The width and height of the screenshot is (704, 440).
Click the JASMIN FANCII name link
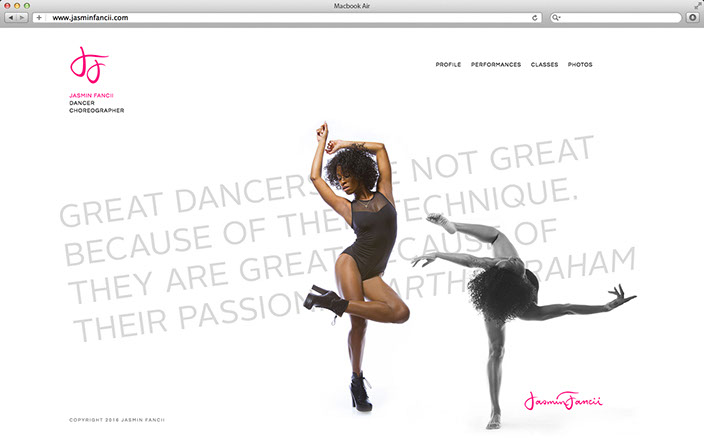pyautogui.click(x=90, y=96)
